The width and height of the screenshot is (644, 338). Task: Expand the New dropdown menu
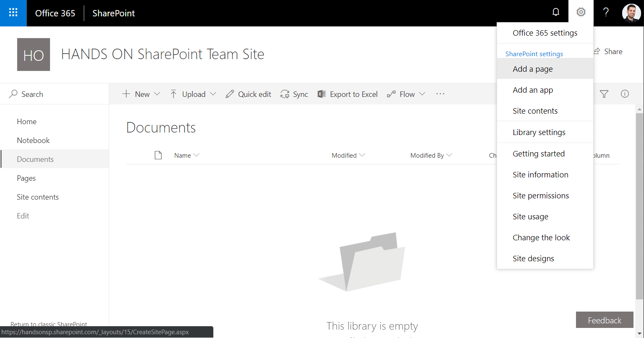(x=141, y=94)
